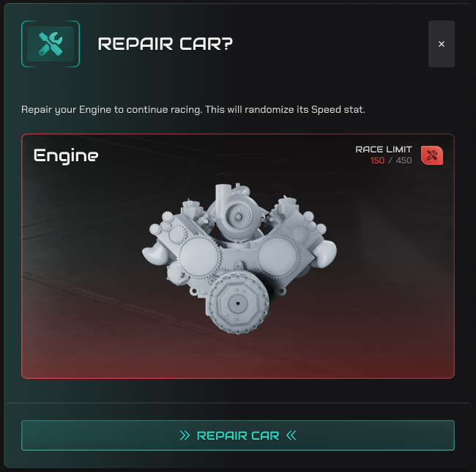Click the repair description text about Speed stat
476x472 pixels.
pyautogui.click(x=193, y=109)
